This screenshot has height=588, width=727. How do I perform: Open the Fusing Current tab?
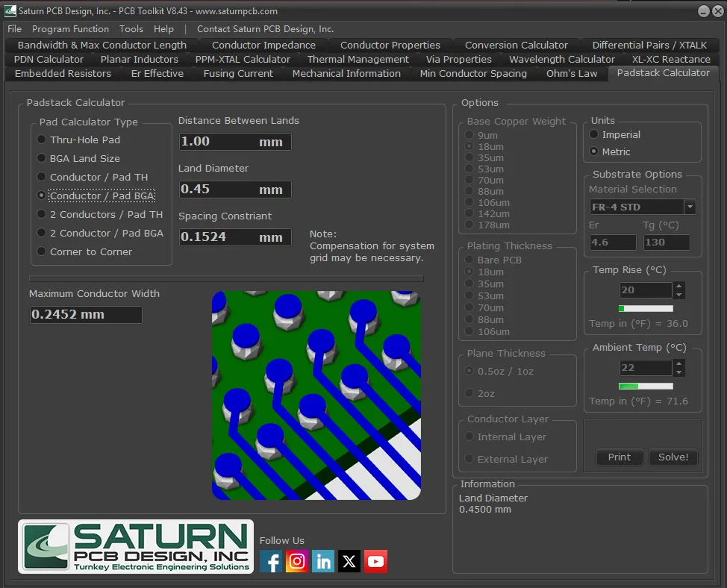click(238, 74)
